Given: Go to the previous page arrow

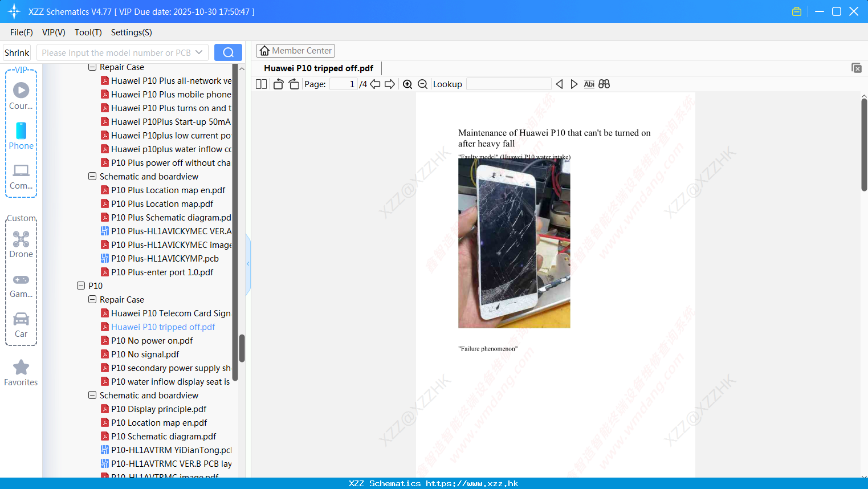Looking at the screenshot, I should click(375, 84).
